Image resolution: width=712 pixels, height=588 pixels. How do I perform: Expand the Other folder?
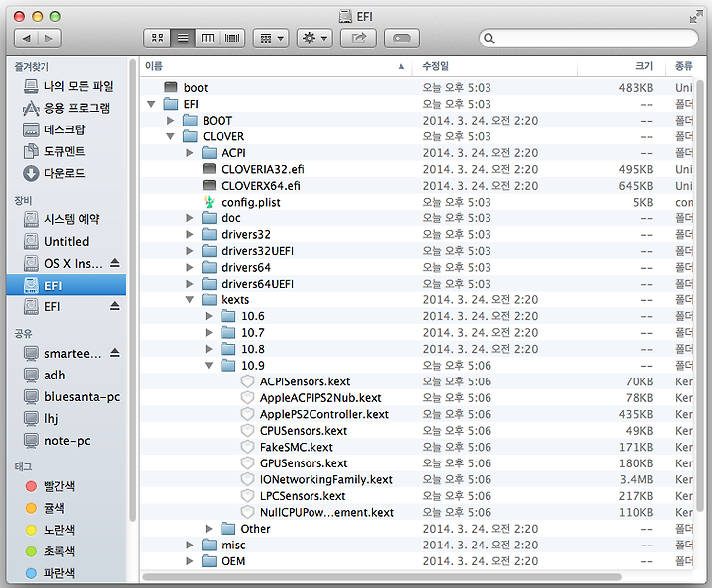pos(209,529)
